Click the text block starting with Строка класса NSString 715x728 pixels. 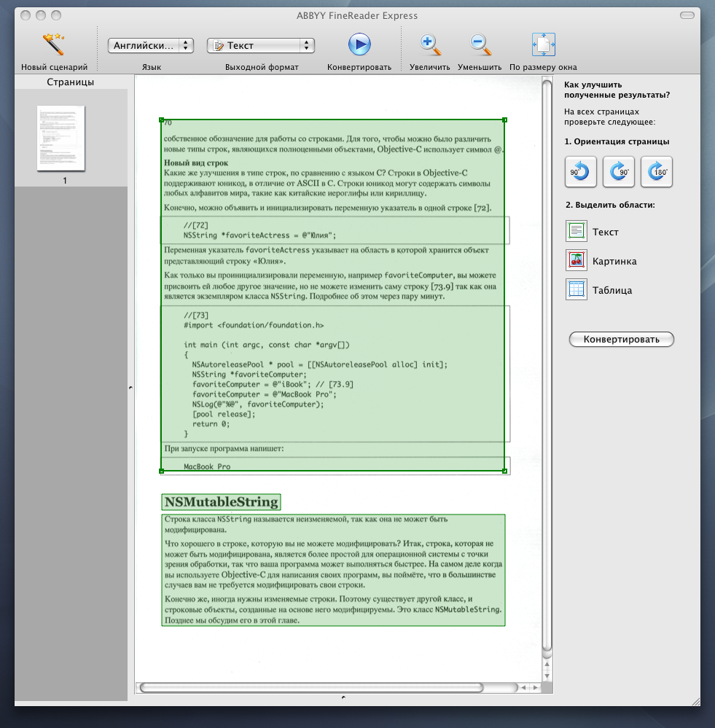333,570
